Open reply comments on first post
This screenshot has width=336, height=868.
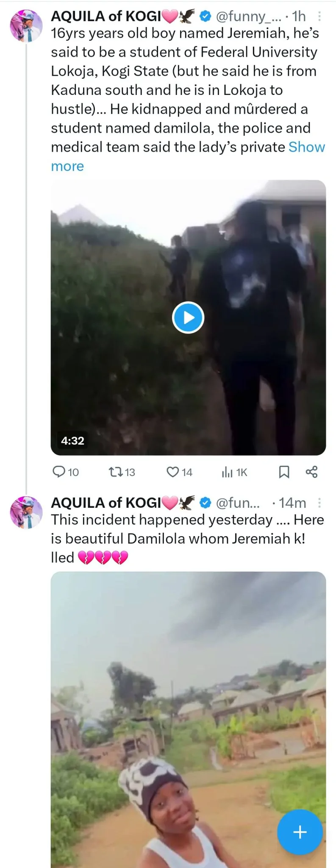coord(65,472)
